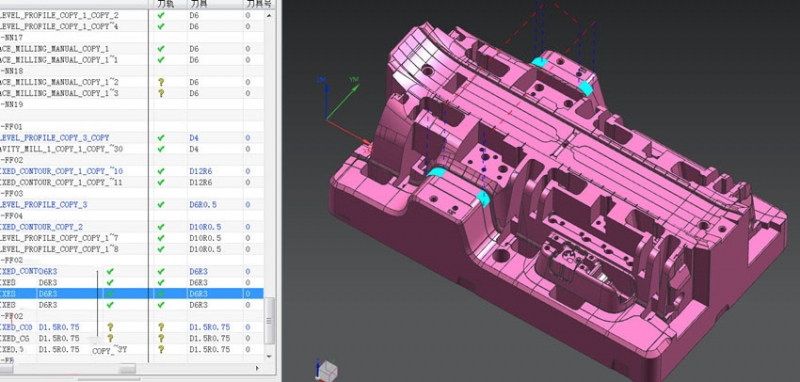Select the blue LEVEL_PROFILE_COPY_3_COPY operation
Image resolution: width=800 pixels, height=382 pixels.
[x=55, y=138]
